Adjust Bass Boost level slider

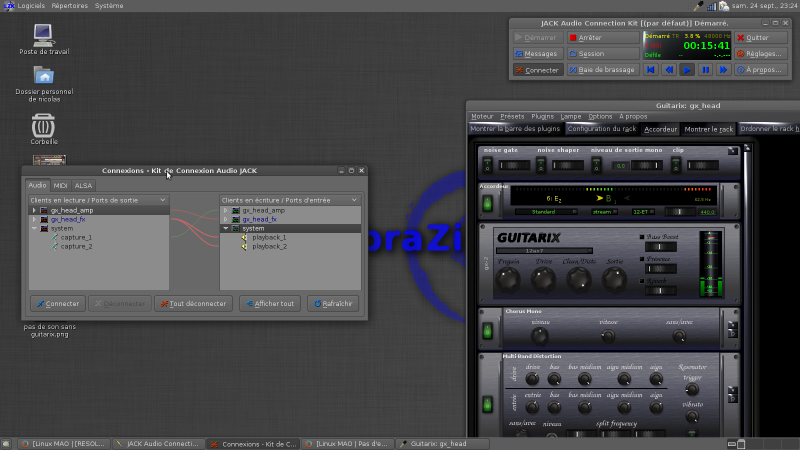(661, 247)
